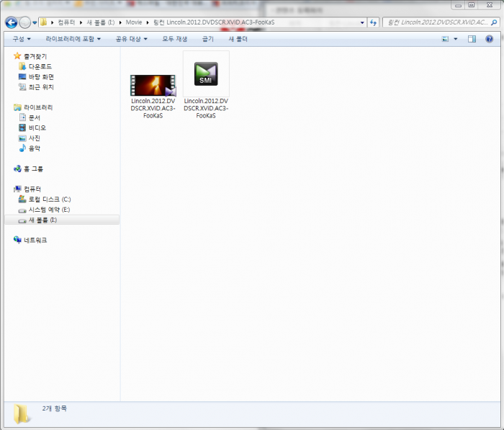504x430 pixels.
Task: Click the folder search input field
Action: click(x=436, y=22)
